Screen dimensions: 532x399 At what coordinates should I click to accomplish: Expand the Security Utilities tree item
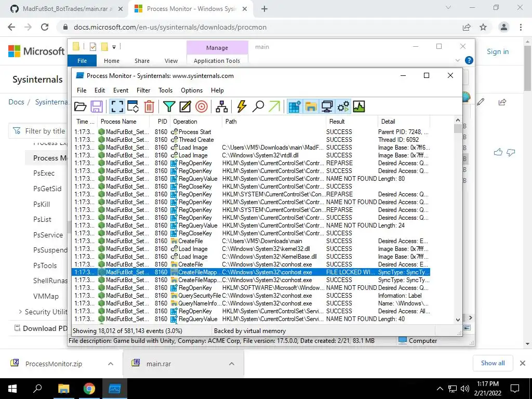tap(20, 312)
